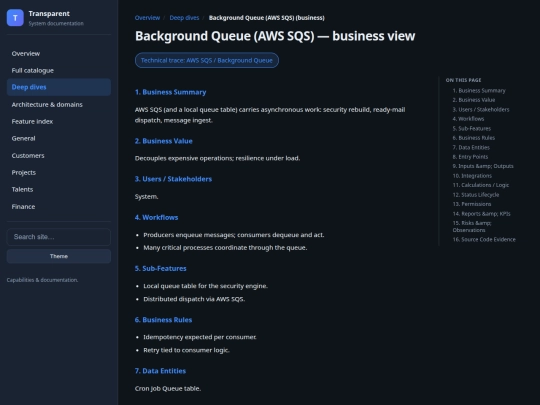Jump to 11. Calculations / Logic in outline
Screen dimensions: 540x405
point(481,185)
